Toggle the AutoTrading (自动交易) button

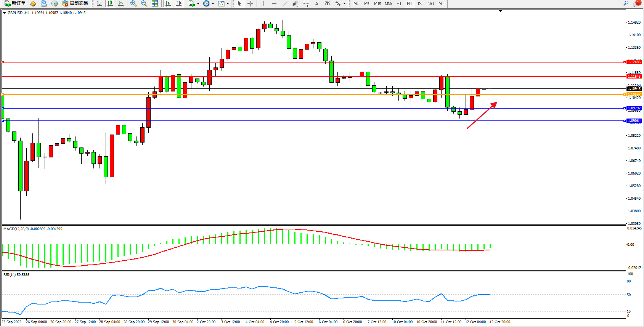(75, 3)
